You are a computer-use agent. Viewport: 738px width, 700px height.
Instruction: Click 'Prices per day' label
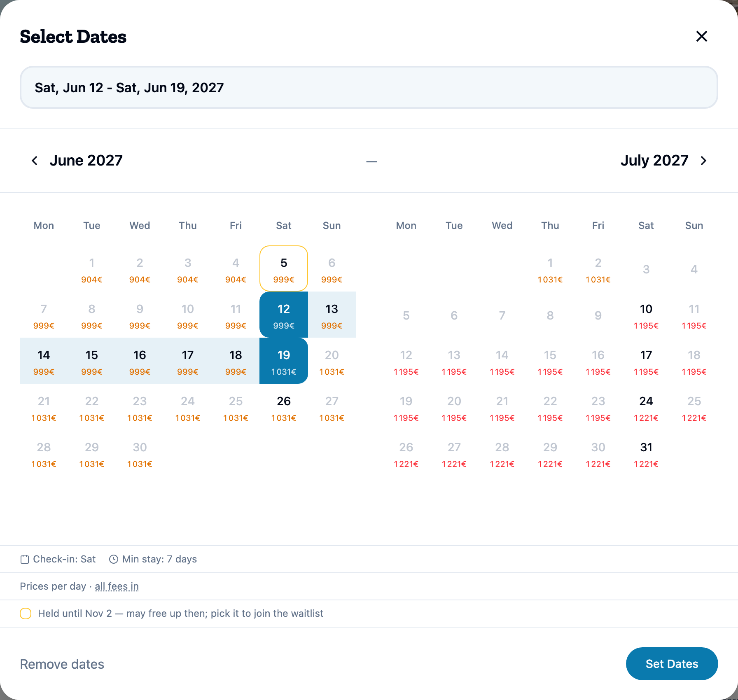point(53,586)
